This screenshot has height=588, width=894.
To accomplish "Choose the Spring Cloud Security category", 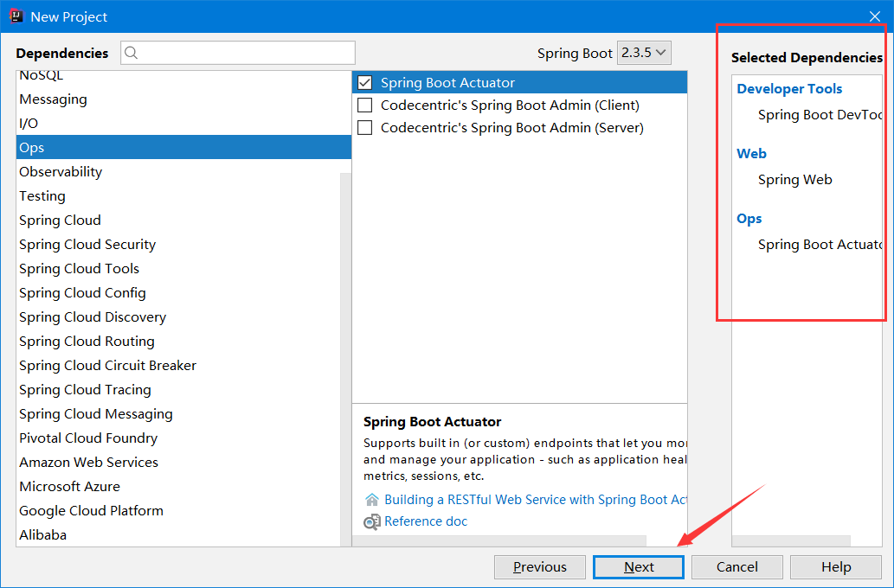I will 178,245.
